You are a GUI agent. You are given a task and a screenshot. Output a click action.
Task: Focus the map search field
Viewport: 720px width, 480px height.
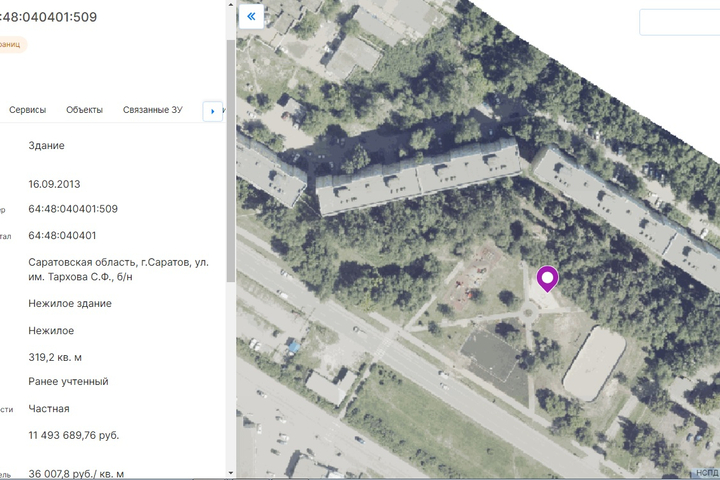pyautogui.click(x=682, y=22)
